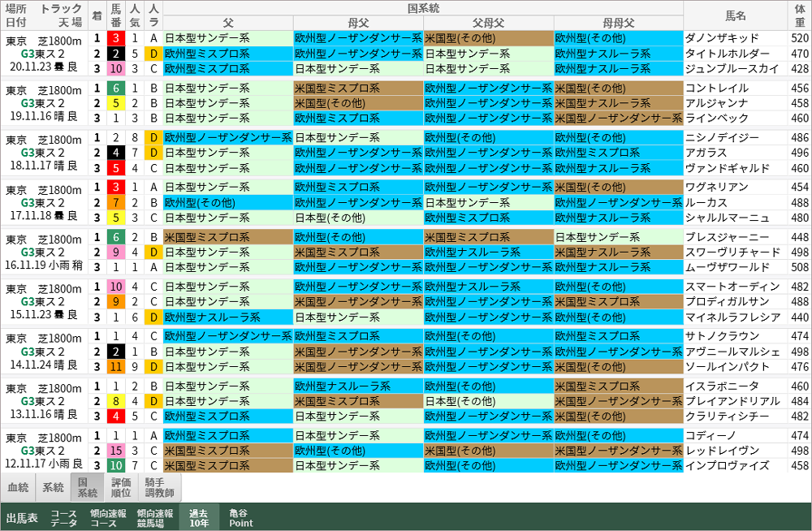This screenshot has width=812, height=531.
Task: Click horse name サトノクラウン
Action: [x=722, y=336]
